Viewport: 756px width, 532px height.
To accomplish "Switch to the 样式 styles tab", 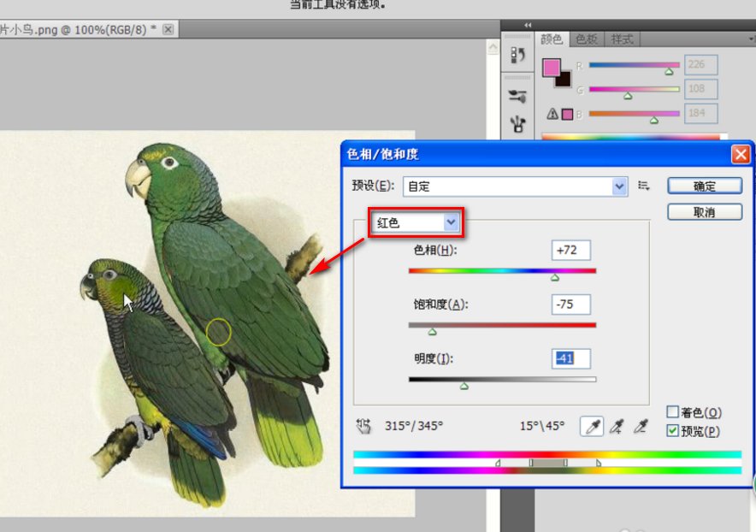I will 622,39.
